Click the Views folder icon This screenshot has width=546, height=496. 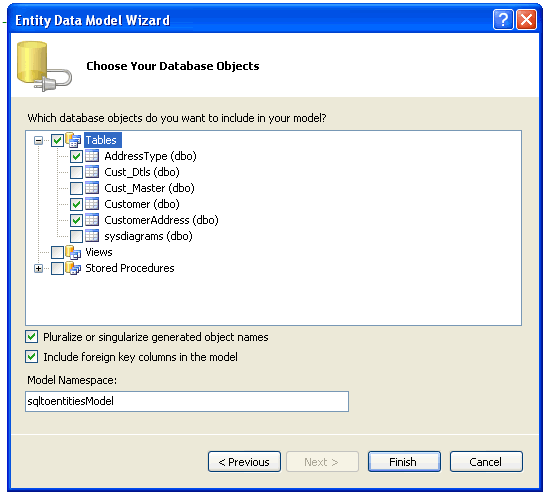click(73, 252)
